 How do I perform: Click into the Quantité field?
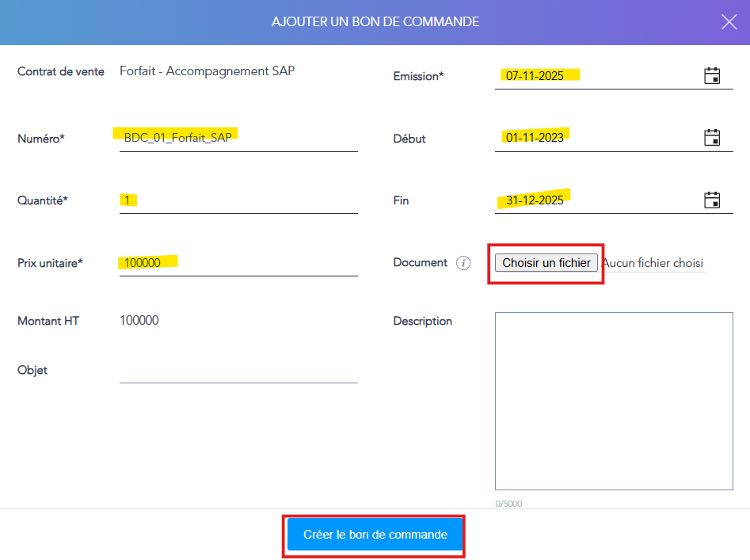pos(238,200)
